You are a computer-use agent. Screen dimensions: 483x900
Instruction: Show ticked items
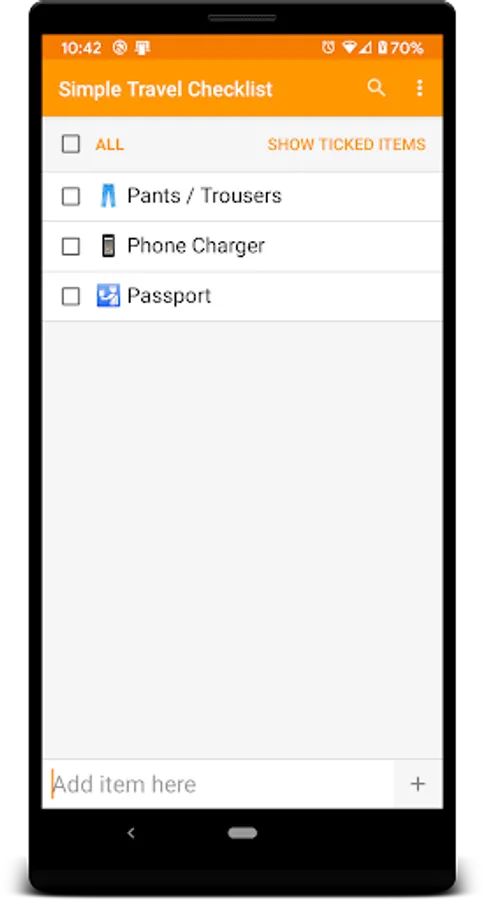pyautogui.click(x=346, y=144)
